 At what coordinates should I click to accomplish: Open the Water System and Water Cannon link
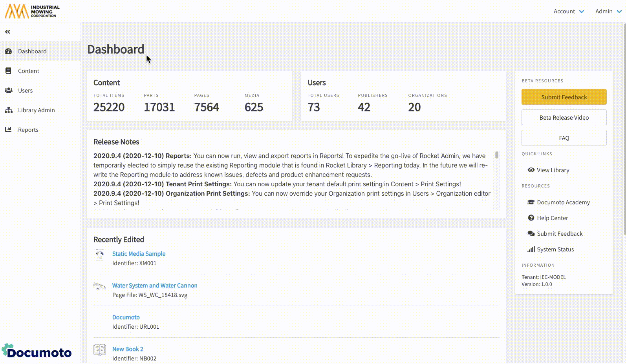155,286
